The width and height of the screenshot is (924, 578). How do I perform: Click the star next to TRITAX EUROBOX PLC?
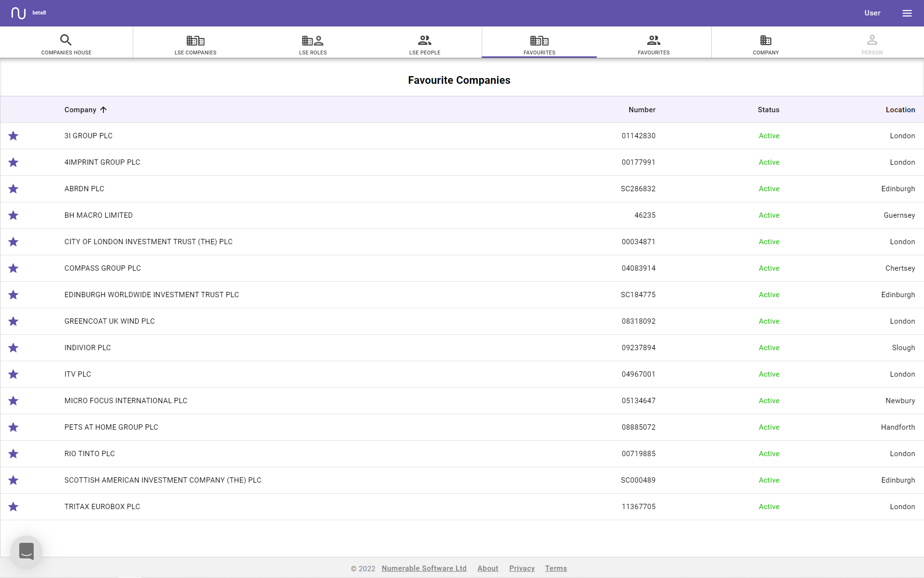[13, 507]
